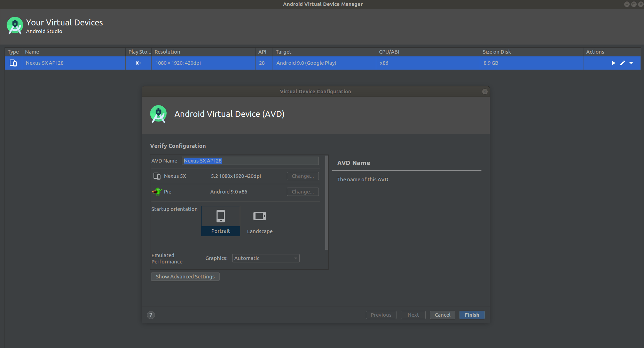Select Landscape startup orientation

tap(260, 221)
